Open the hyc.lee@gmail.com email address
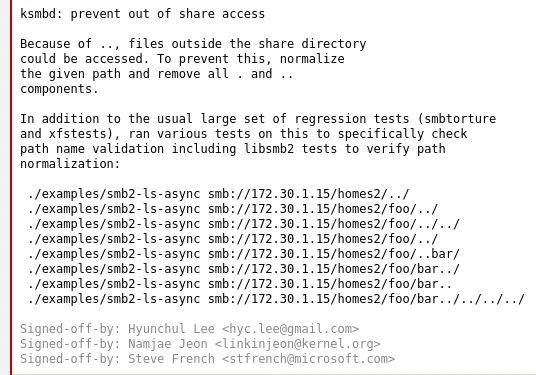This screenshot has width=536, height=375. [290, 329]
